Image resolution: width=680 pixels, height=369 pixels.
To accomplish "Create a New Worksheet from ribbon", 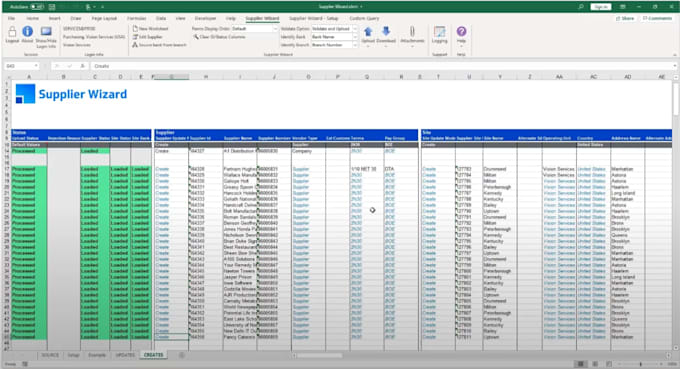I will (x=150, y=29).
